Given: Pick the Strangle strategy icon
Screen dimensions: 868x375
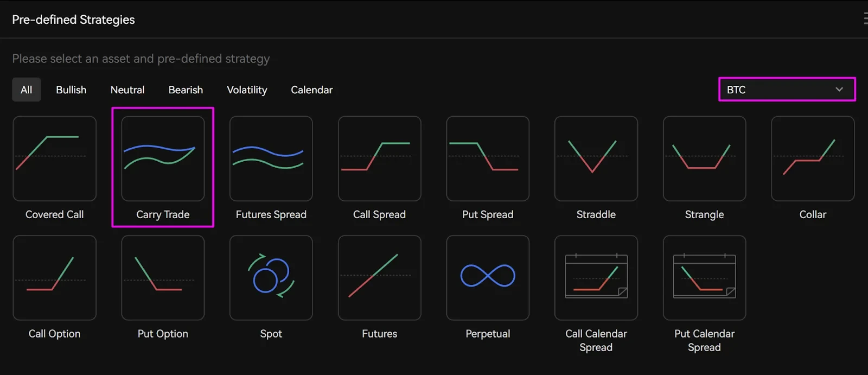Looking at the screenshot, I should pyautogui.click(x=704, y=158).
